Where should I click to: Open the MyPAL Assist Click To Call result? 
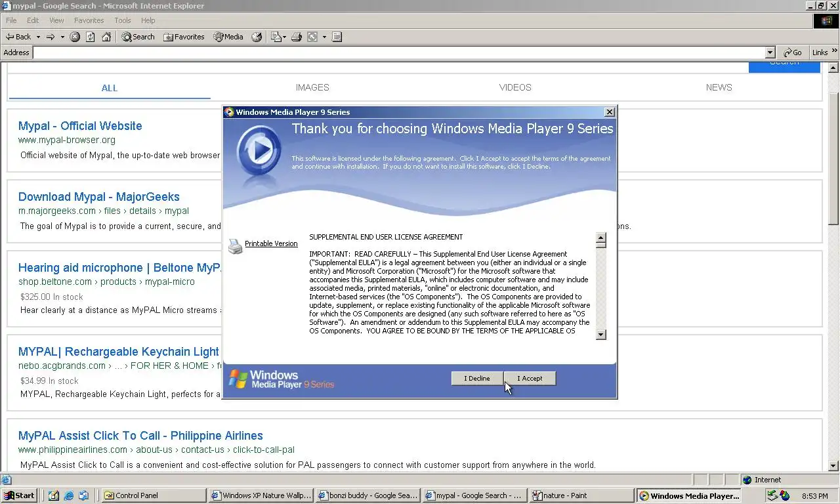click(x=140, y=436)
